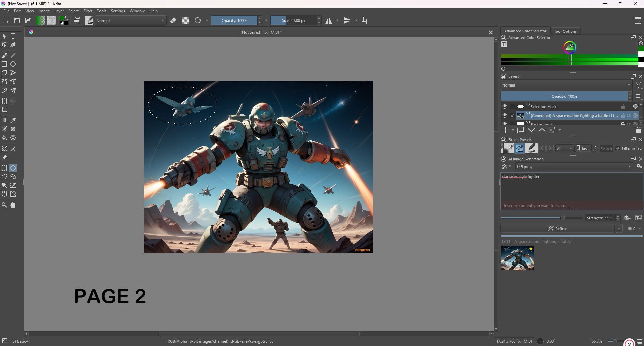Open the AI style pony dropdown
644x346 pixels.
pos(574,167)
